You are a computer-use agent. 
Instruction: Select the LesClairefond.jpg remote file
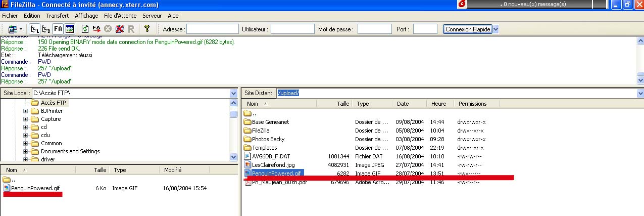273,165
